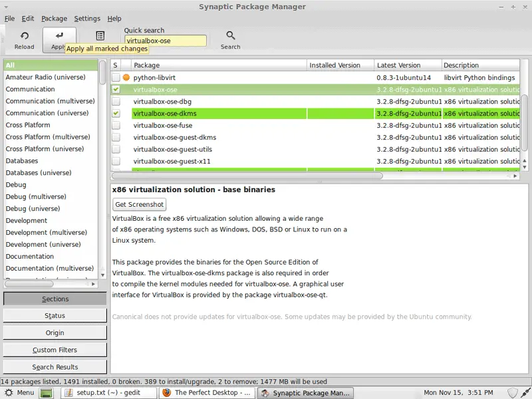Open package Properties from the toolbar icon
Image resolution: width=532 pixels, height=399 pixels.
100,36
